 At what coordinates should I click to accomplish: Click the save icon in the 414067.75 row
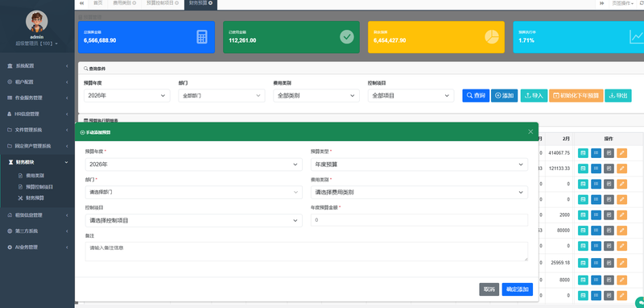click(x=583, y=153)
